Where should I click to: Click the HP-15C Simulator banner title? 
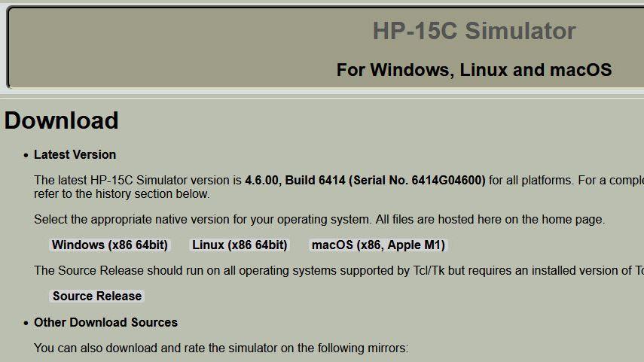click(474, 31)
